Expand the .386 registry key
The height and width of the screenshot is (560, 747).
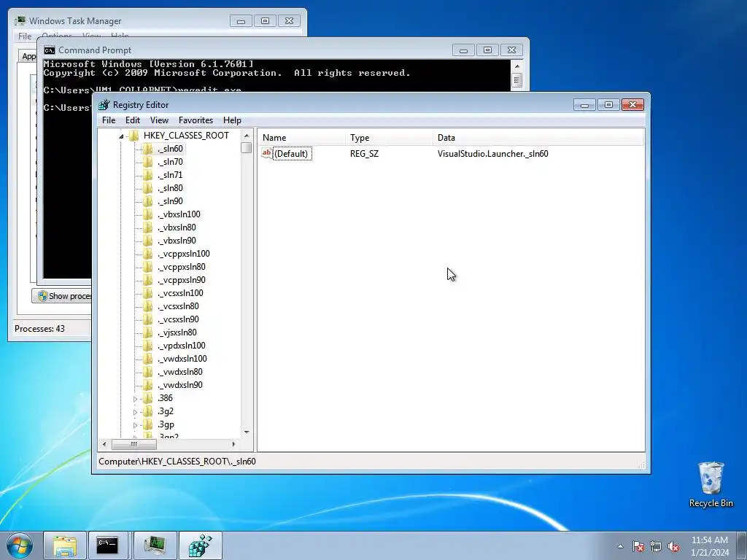(135, 399)
